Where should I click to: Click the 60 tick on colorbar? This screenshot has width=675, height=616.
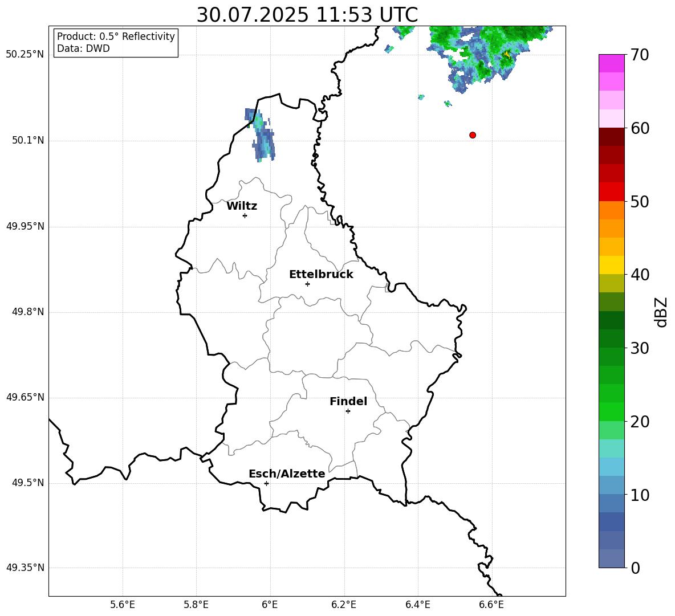coord(640,128)
